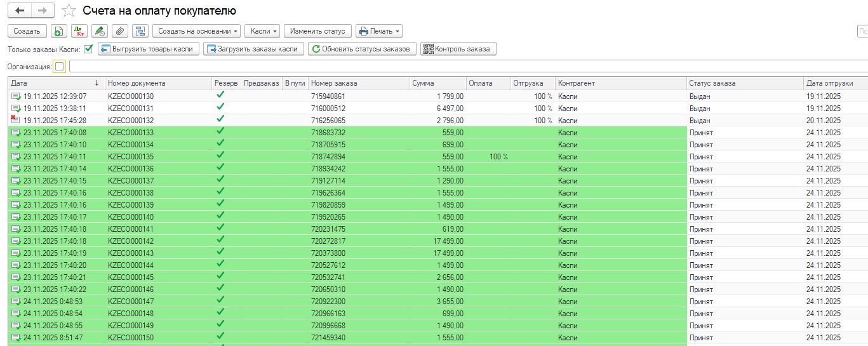Open attached files via paperclip icon
The height and width of the screenshot is (346, 868).
pyautogui.click(x=119, y=31)
